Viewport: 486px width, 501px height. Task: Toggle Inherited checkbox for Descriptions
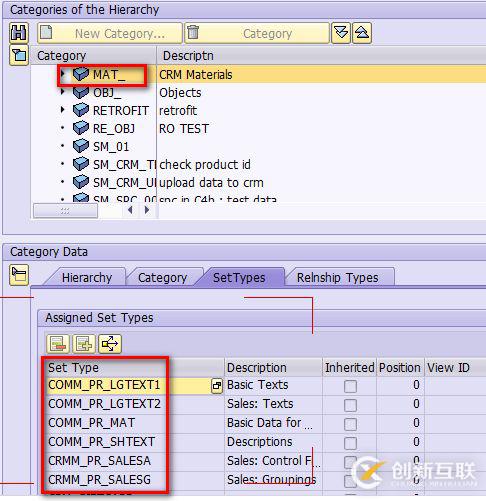click(x=350, y=443)
